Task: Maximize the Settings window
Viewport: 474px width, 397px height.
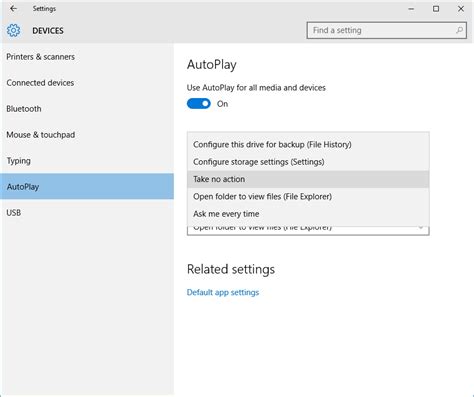Action: (436, 9)
